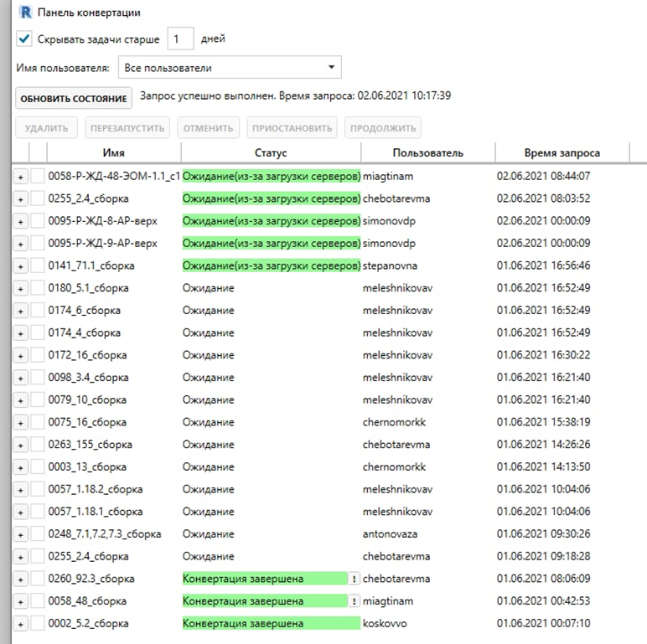Uncheck the 'Скрывать задачи старше' checkbox
647x644 pixels.
(x=24, y=39)
